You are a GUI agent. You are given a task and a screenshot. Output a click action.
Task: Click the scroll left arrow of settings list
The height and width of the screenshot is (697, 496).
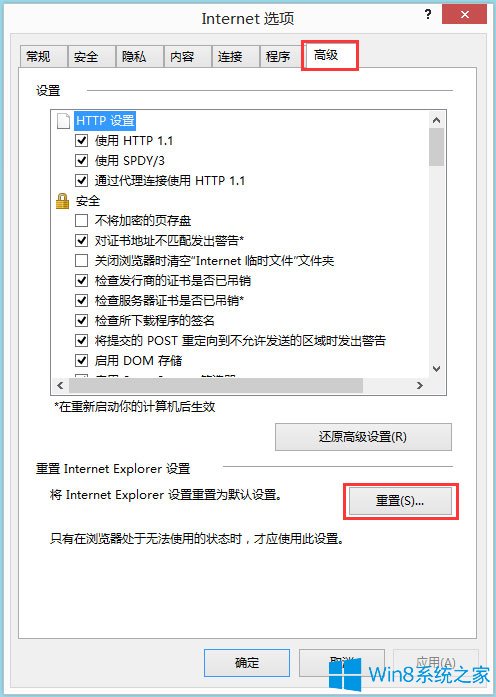point(60,385)
